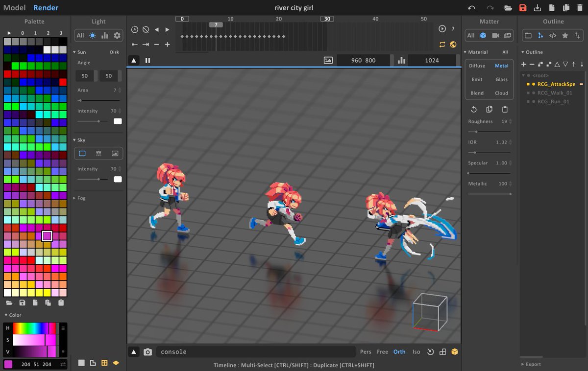Click the export download icon

pos(538,8)
